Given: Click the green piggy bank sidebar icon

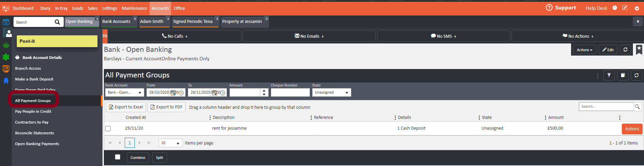Looking at the screenshot, I should tap(6, 45).
